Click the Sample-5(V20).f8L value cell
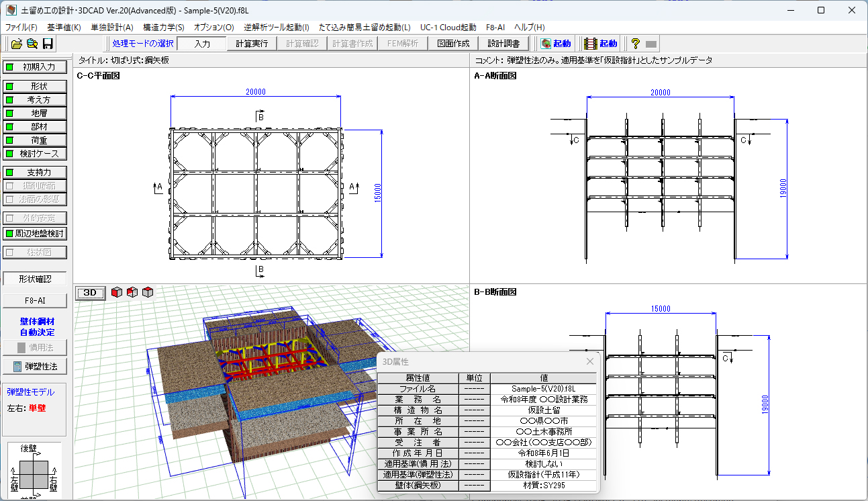Screen dimensions: 868x501 click(x=544, y=389)
